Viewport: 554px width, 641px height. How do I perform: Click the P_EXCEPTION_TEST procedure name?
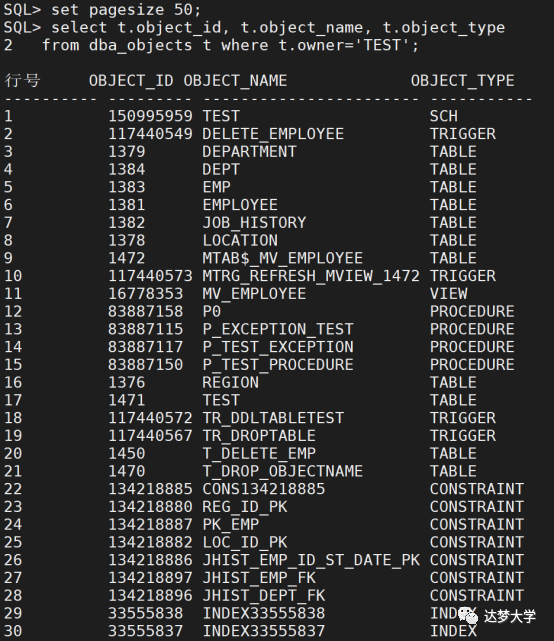278,329
